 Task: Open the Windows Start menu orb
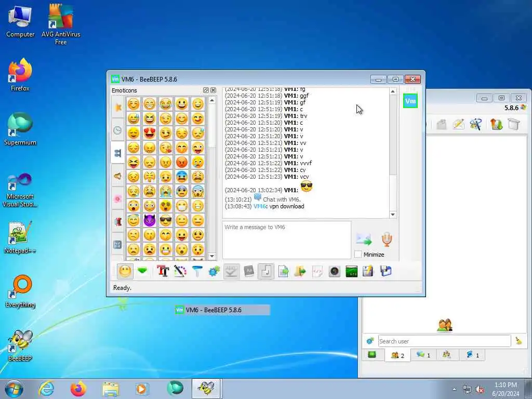tap(14, 389)
